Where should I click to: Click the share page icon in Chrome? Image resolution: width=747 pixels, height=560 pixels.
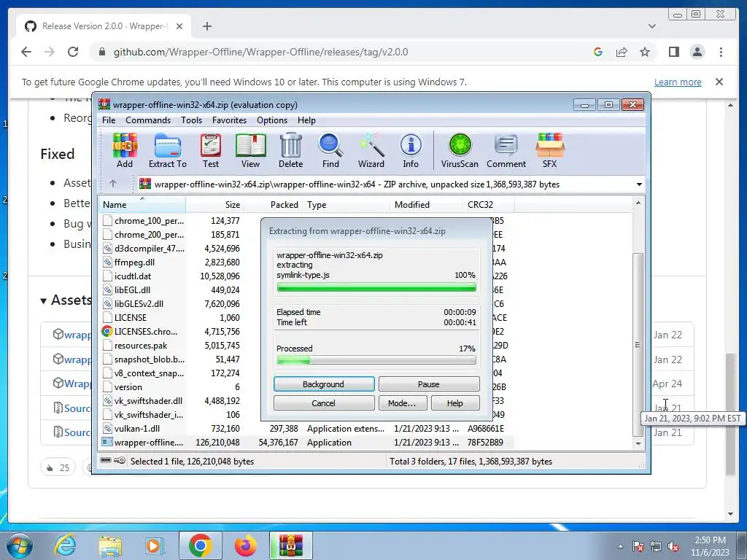coord(622,52)
